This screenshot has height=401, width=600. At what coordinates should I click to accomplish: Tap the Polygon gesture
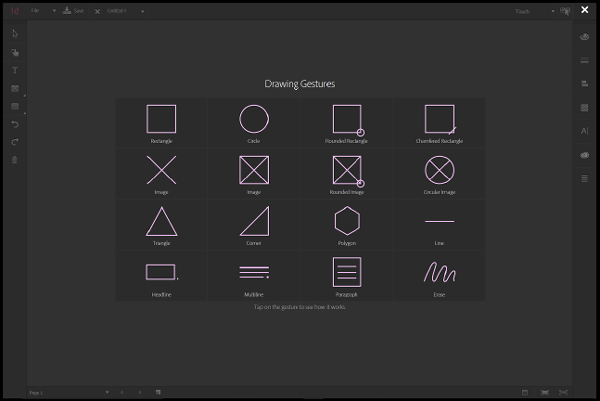pos(347,225)
